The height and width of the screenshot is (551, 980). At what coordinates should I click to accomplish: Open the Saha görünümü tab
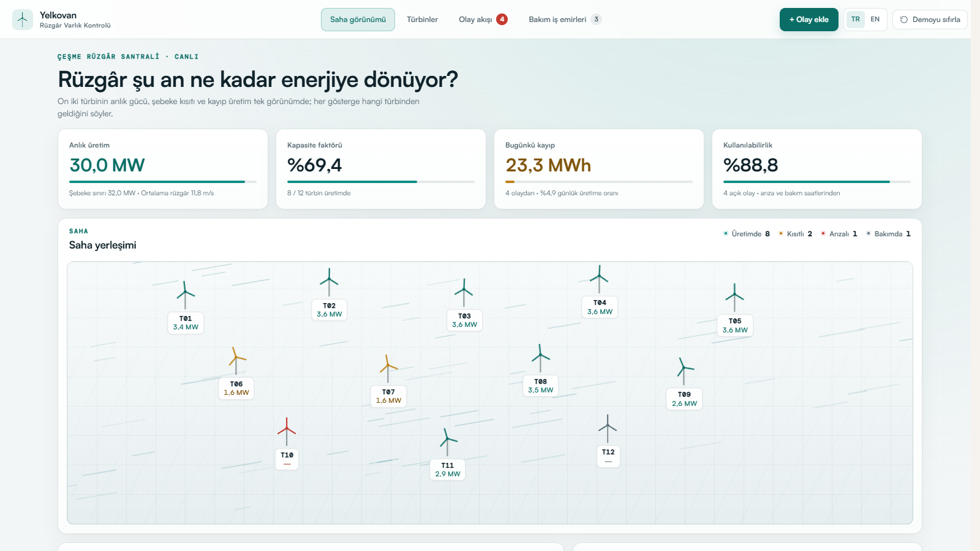358,20
